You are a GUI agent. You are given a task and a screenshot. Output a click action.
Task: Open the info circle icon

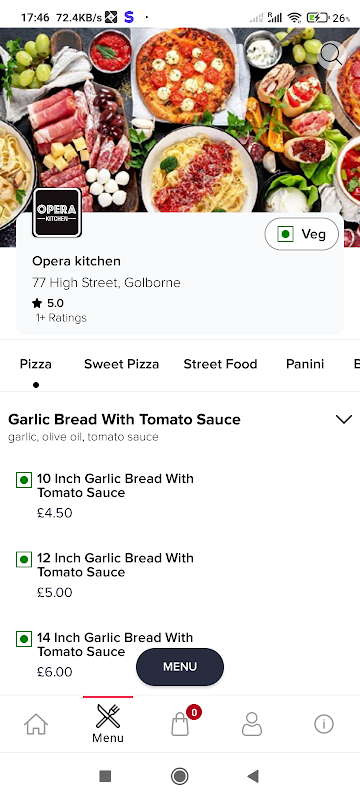pos(324,723)
